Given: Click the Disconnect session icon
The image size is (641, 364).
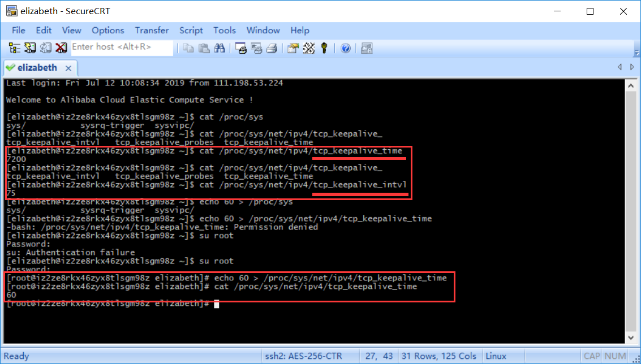Looking at the screenshot, I should tap(61, 48).
